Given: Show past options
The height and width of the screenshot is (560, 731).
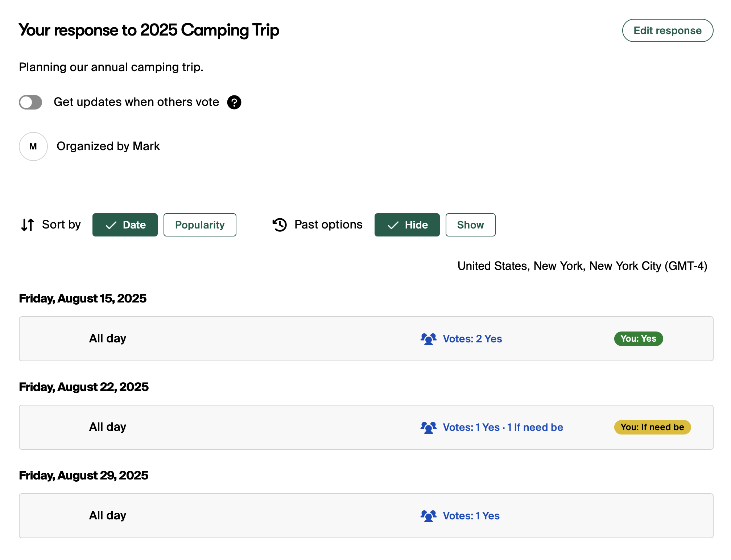Looking at the screenshot, I should pyautogui.click(x=470, y=225).
